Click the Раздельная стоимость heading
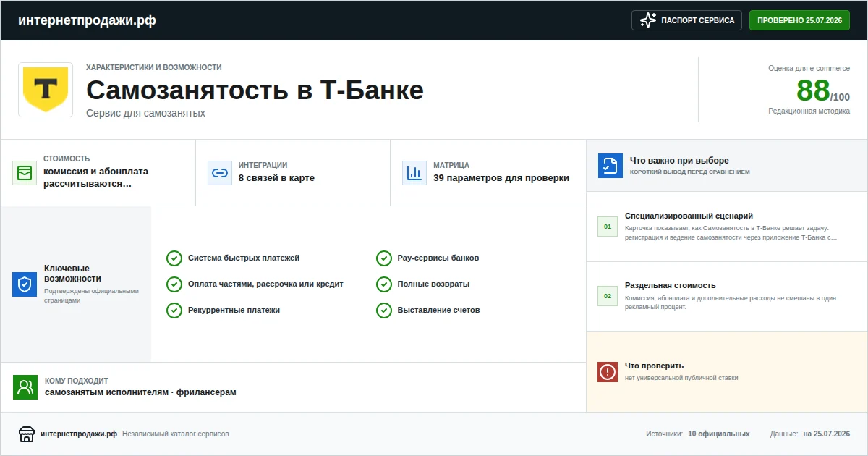 coord(670,285)
